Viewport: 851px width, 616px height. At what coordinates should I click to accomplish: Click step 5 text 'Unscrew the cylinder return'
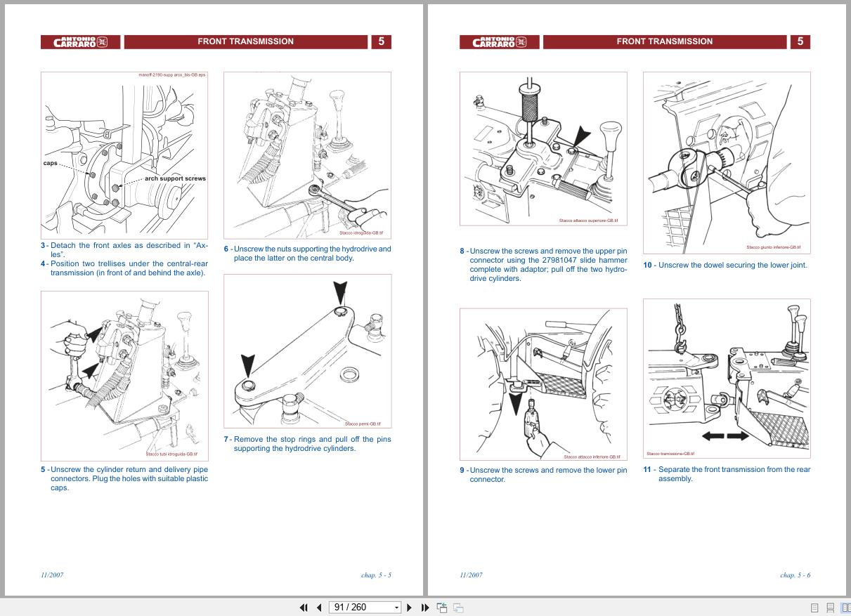pos(124,478)
